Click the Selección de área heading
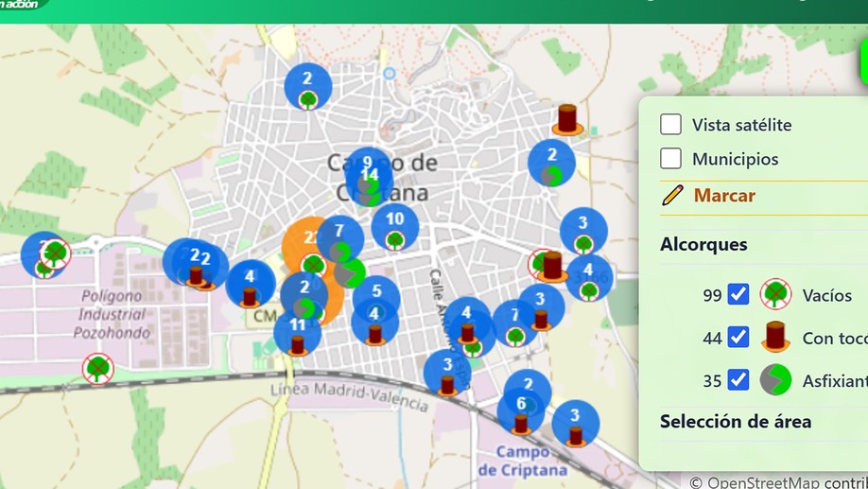The image size is (868, 489). click(x=735, y=422)
